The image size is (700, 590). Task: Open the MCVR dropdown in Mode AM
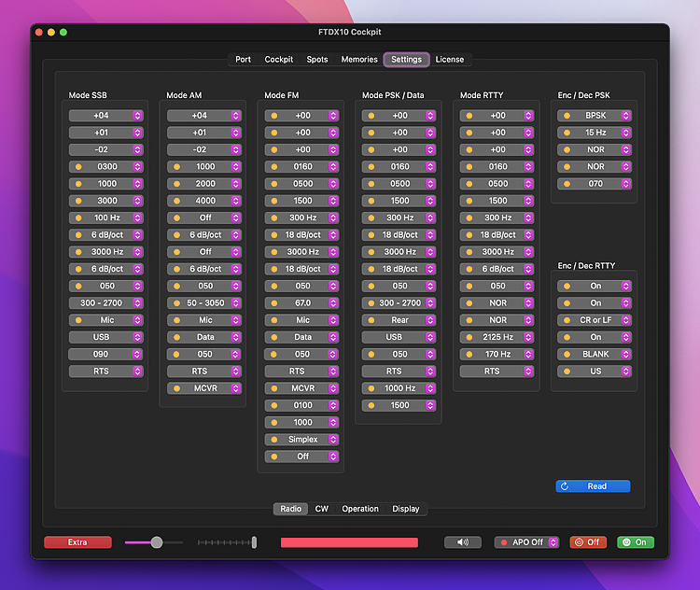click(203, 388)
